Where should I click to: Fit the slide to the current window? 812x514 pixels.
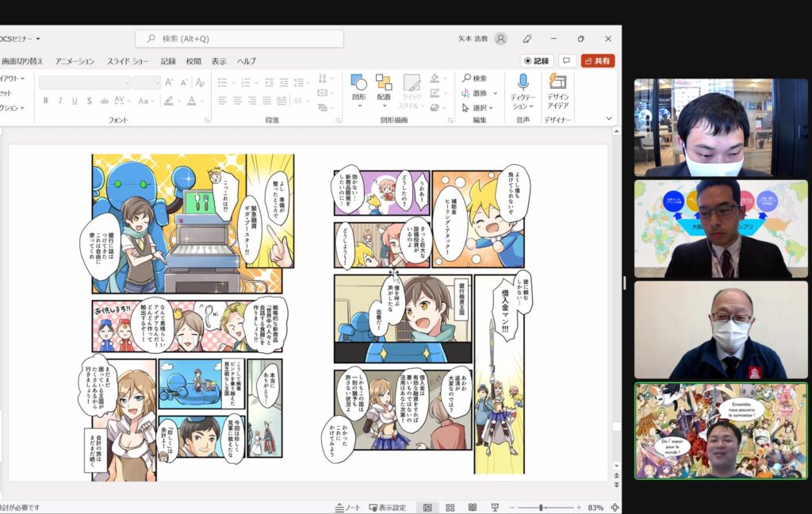pos(615,508)
